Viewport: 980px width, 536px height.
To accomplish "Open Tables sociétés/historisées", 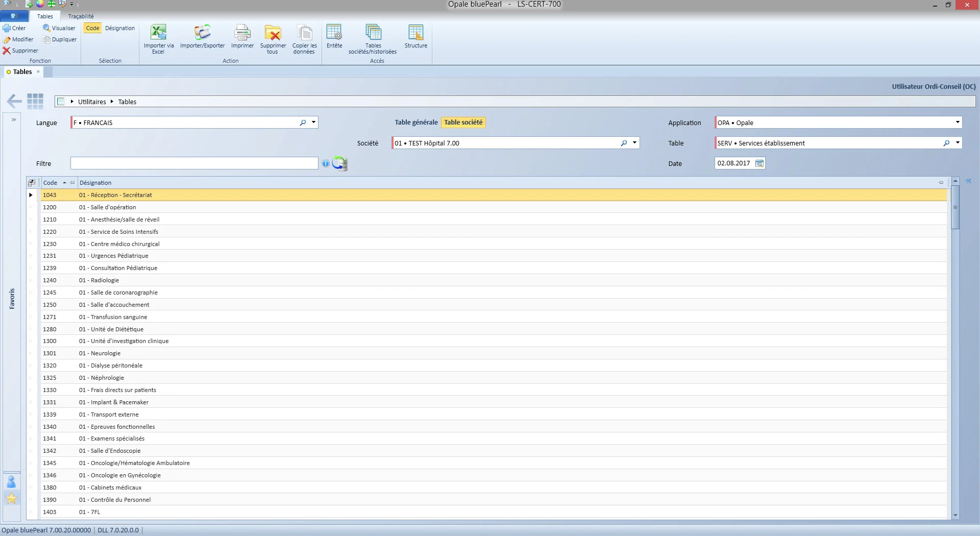I will tap(373, 39).
